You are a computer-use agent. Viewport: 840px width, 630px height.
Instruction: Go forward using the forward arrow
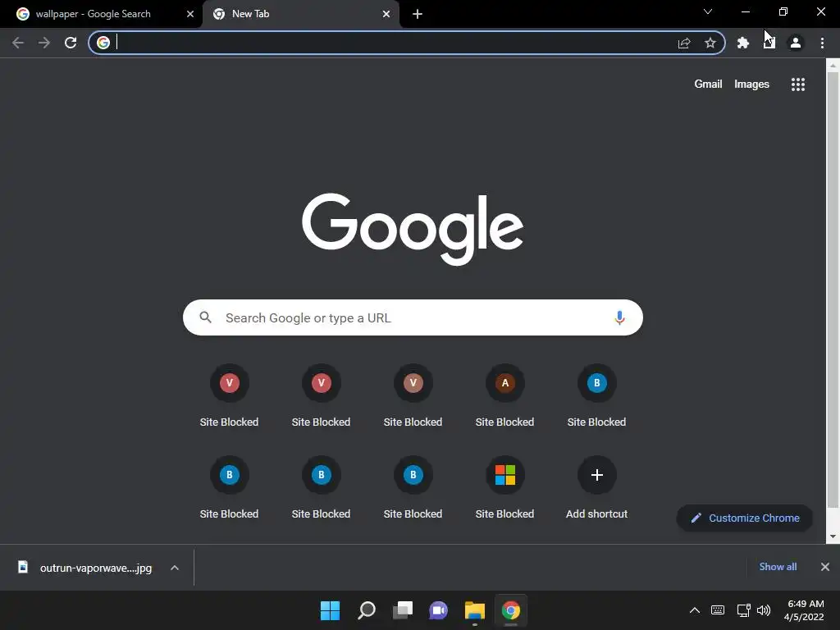[x=44, y=43]
